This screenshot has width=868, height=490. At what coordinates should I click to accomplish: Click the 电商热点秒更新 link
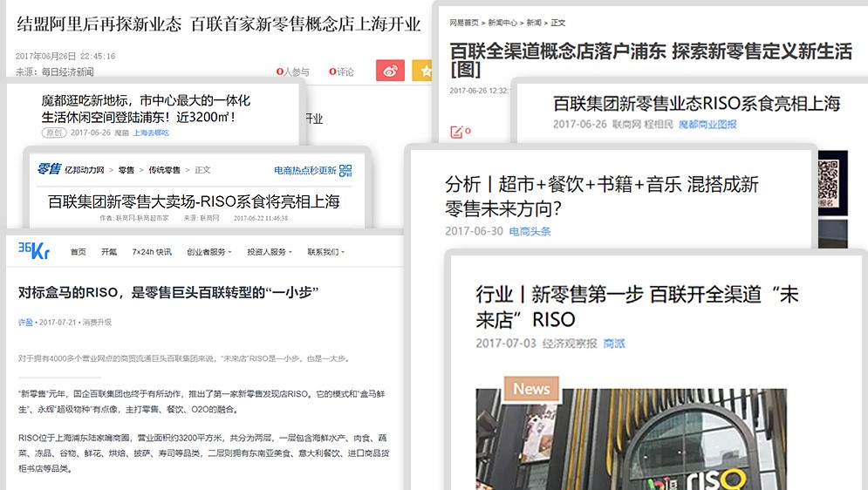point(305,170)
